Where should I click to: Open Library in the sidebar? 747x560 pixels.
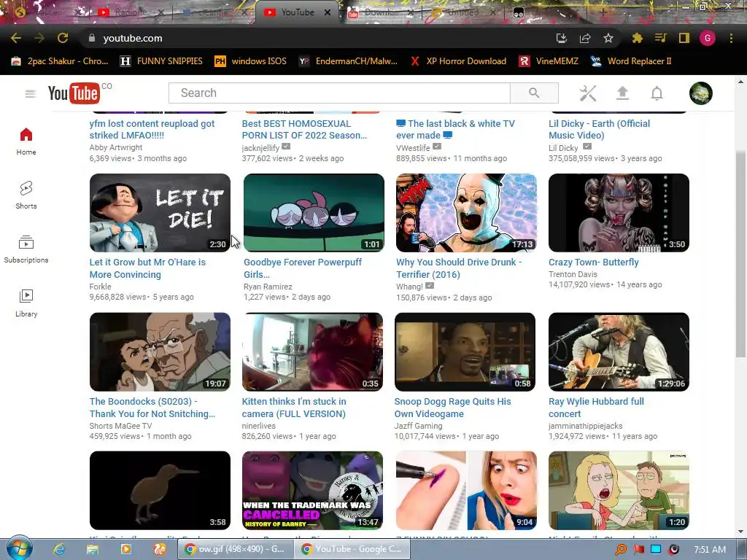click(26, 303)
